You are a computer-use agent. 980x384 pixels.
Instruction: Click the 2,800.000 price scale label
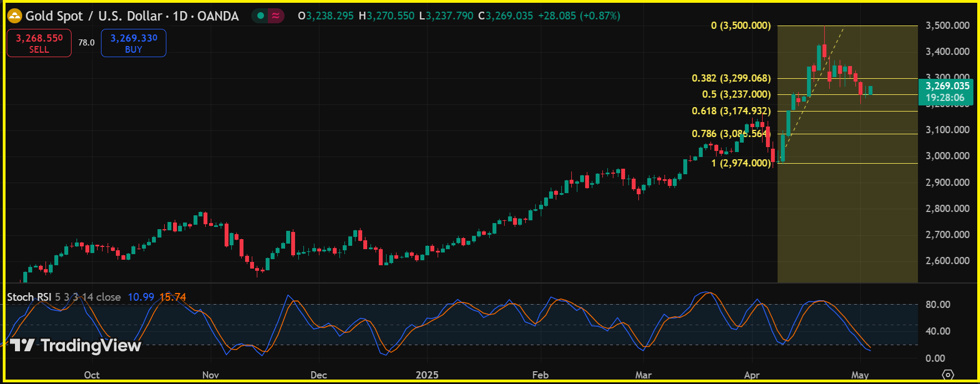point(947,209)
